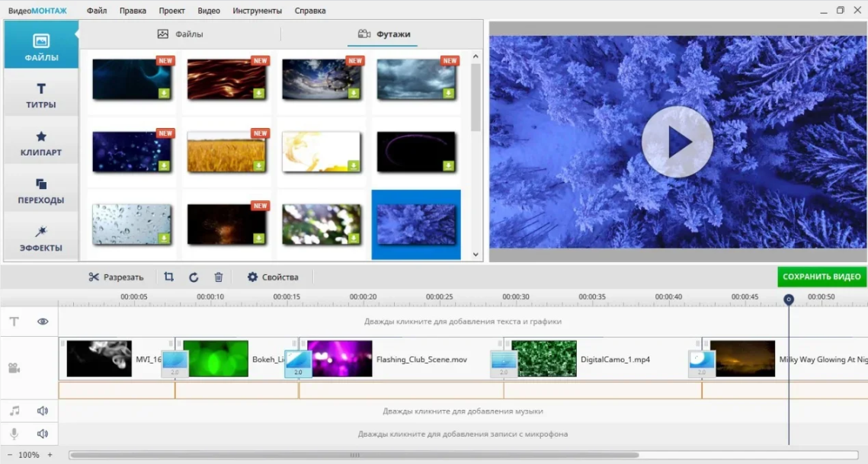Select the golden wheat field footage thumbnail
This screenshot has height=464, width=868.
pos(225,151)
